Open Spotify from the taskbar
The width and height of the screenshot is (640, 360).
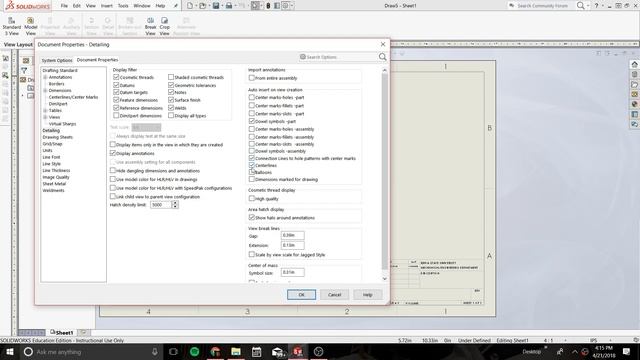(x=195, y=351)
